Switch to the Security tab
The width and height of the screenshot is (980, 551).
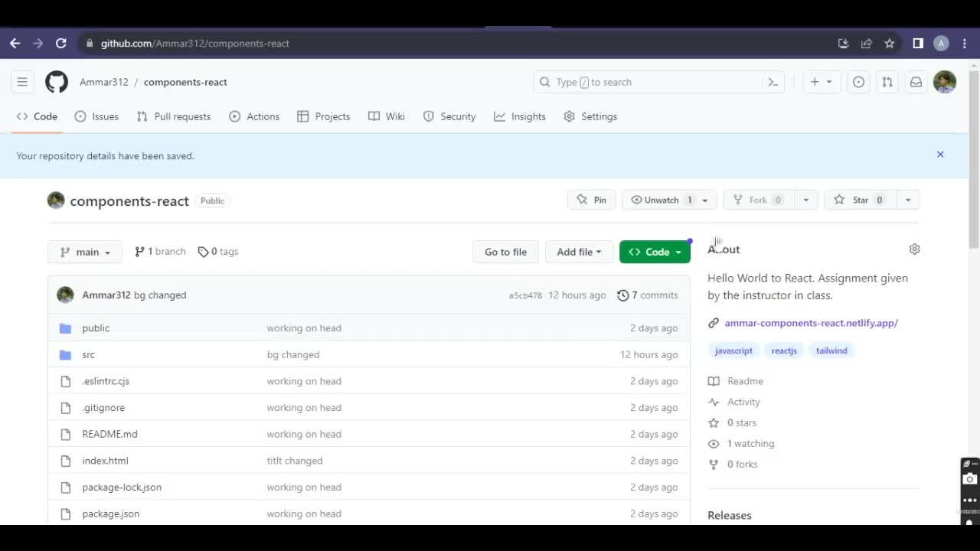pos(449,116)
